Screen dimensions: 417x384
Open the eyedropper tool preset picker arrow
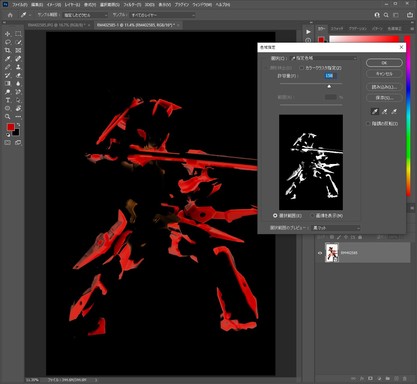(30, 15)
